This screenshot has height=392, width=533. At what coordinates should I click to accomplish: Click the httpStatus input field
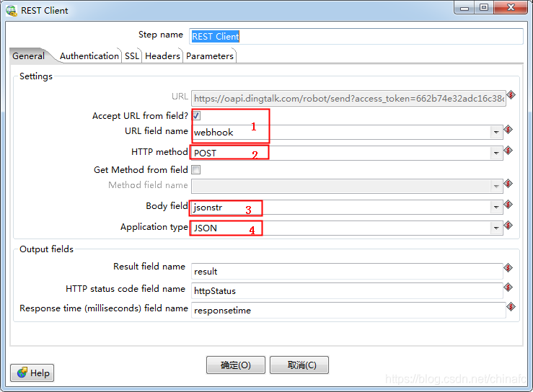(347, 291)
